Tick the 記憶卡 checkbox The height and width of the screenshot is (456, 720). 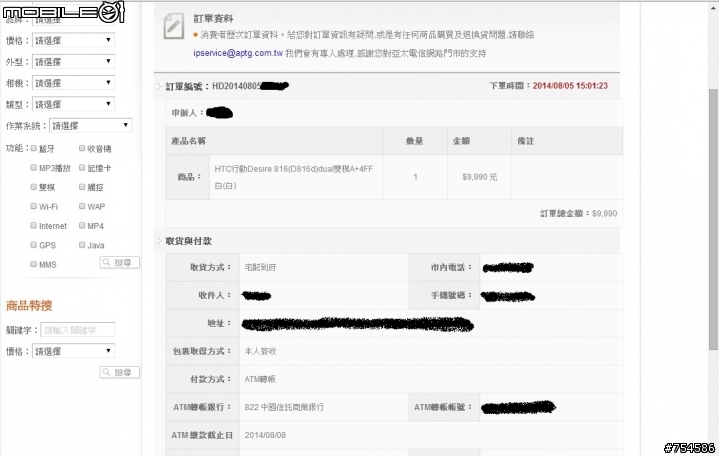pyautogui.click(x=82, y=168)
